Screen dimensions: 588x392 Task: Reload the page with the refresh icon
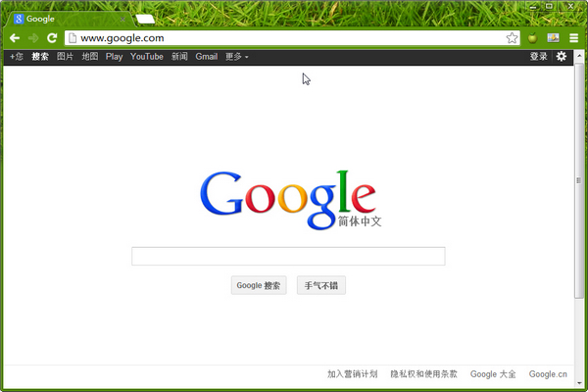[x=52, y=38]
